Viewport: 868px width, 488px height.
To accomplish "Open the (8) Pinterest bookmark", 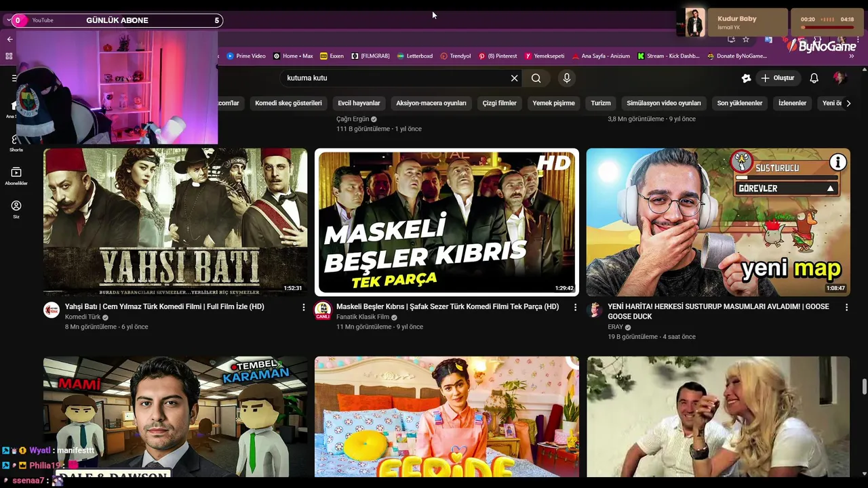I will tap(498, 56).
